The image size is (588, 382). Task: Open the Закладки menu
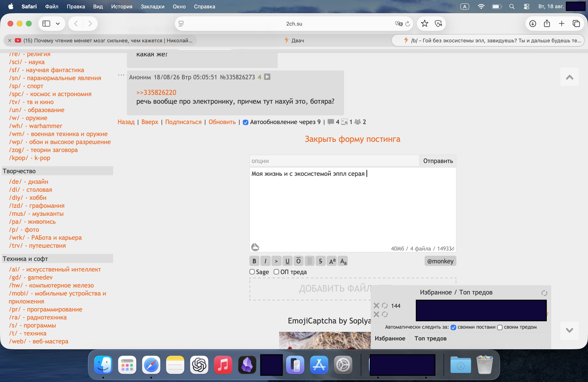coord(152,7)
